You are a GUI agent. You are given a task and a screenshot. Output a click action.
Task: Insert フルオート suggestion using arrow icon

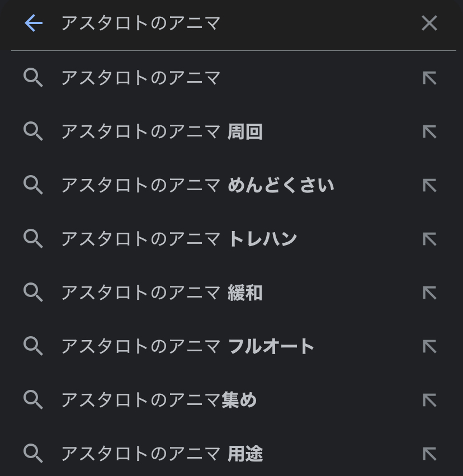(x=429, y=347)
